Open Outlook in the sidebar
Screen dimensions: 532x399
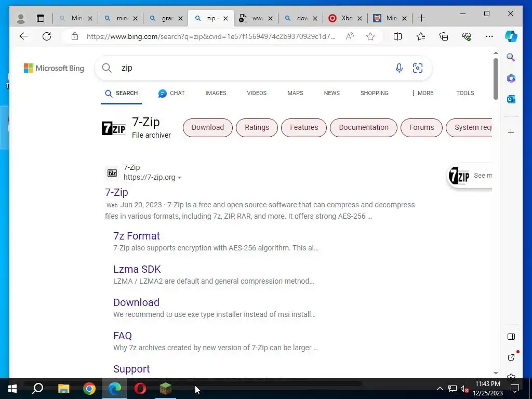pos(511,99)
